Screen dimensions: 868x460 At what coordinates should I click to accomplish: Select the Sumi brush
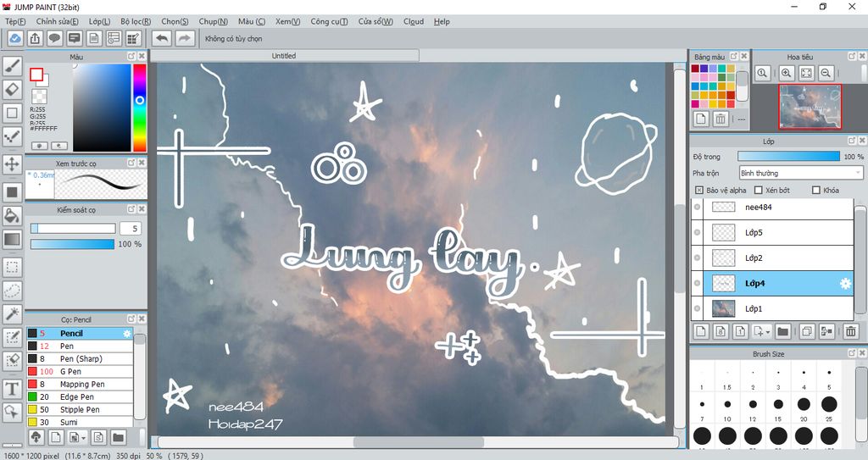pyautogui.click(x=81, y=422)
